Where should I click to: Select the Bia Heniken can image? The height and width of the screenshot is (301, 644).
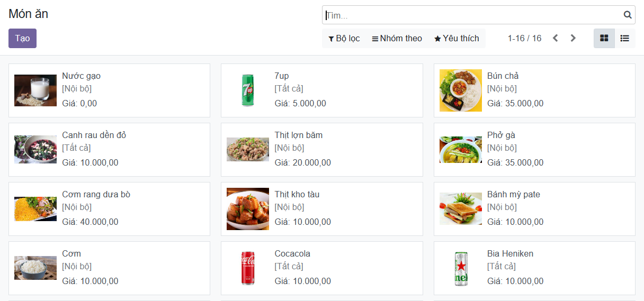tap(461, 268)
